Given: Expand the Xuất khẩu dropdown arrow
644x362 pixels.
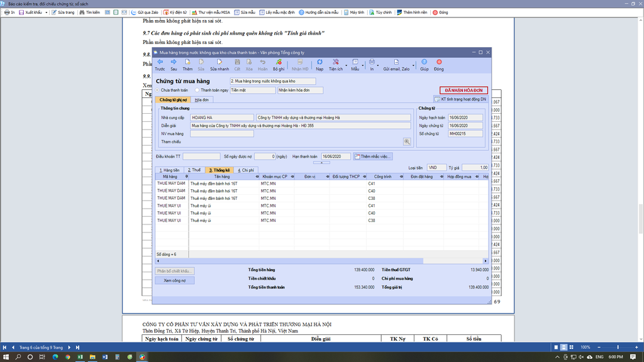Looking at the screenshot, I should point(47,13).
